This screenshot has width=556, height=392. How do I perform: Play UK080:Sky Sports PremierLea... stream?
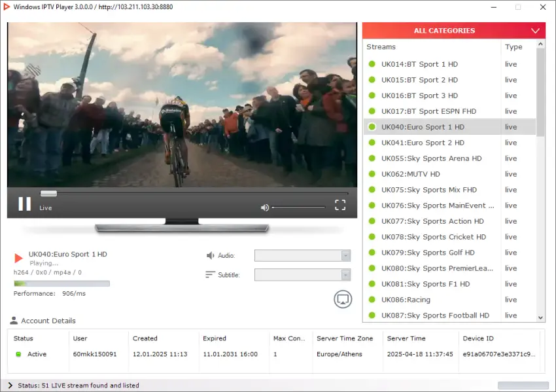pos(449,268)
